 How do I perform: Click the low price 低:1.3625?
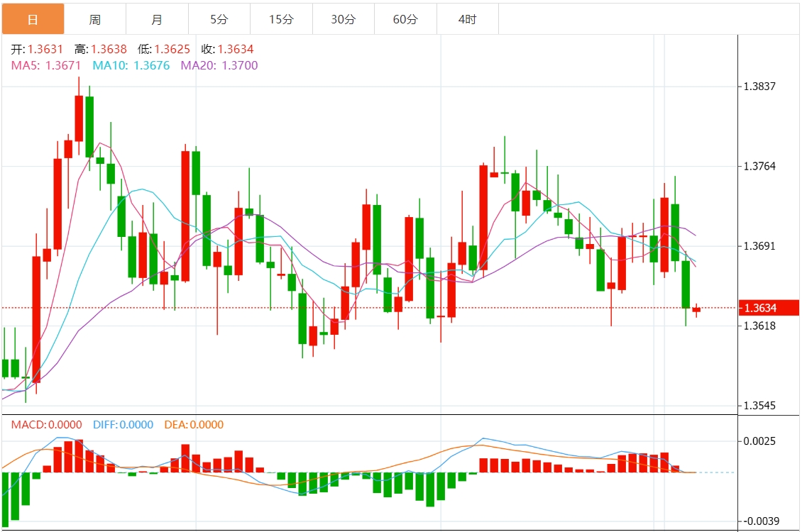pos(164,50)
